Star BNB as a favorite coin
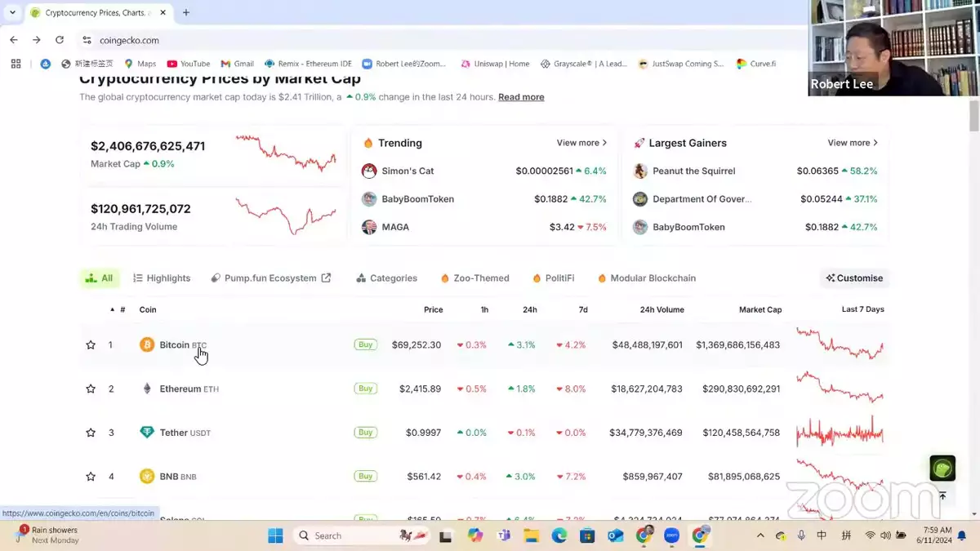Viewport: 980px width, 551px height. click(x=91, y=477)
